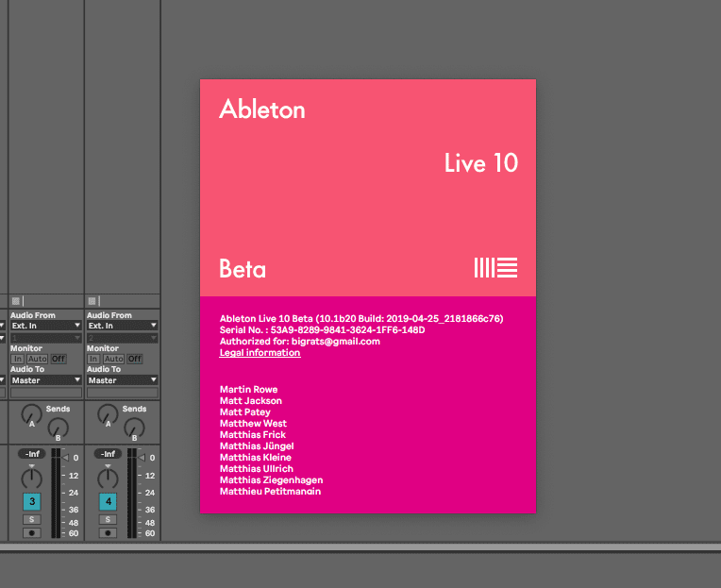
Task: Click credit name Matthias Ullrich
Action: tap(257, 469)
